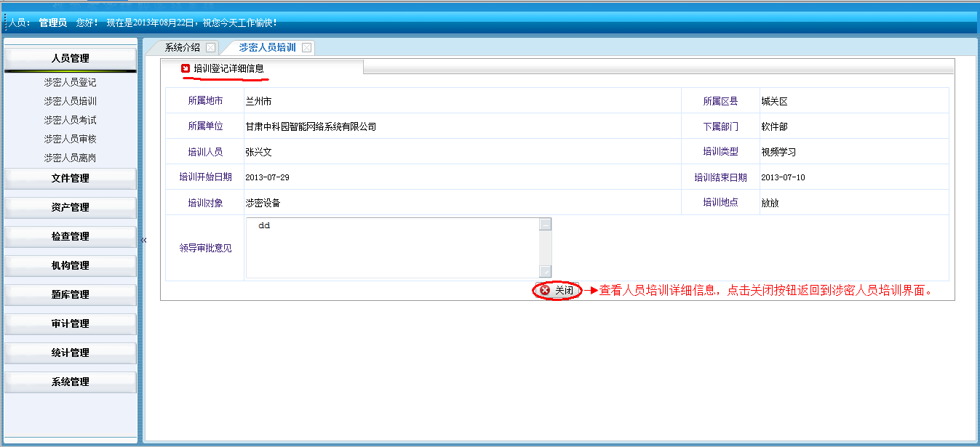Open the 检查管理 menu section

(x=71, y=237)
